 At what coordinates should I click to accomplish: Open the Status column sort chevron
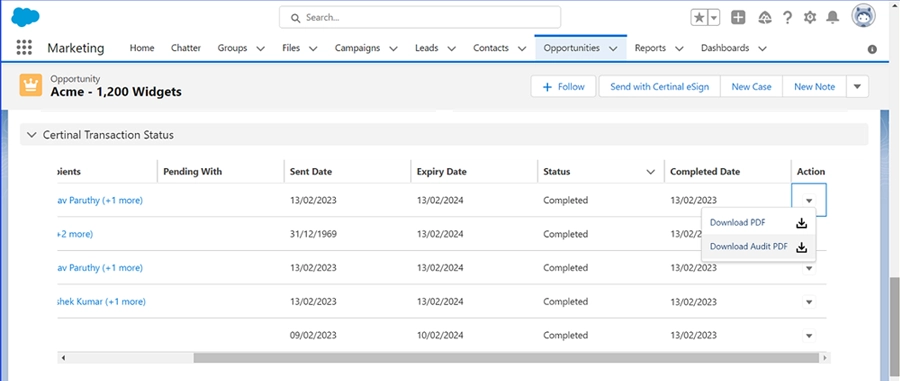point(650,172)
